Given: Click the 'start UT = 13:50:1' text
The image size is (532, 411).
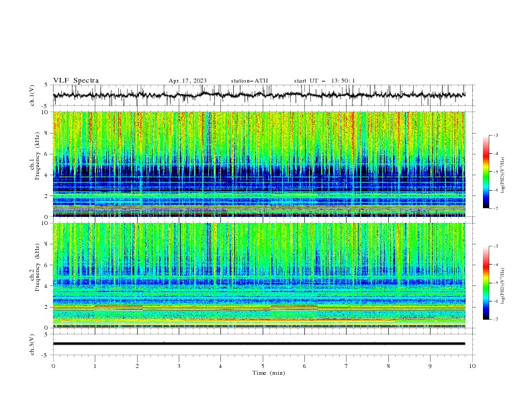Looking at the screenshot, I should (x=324, y=81).
